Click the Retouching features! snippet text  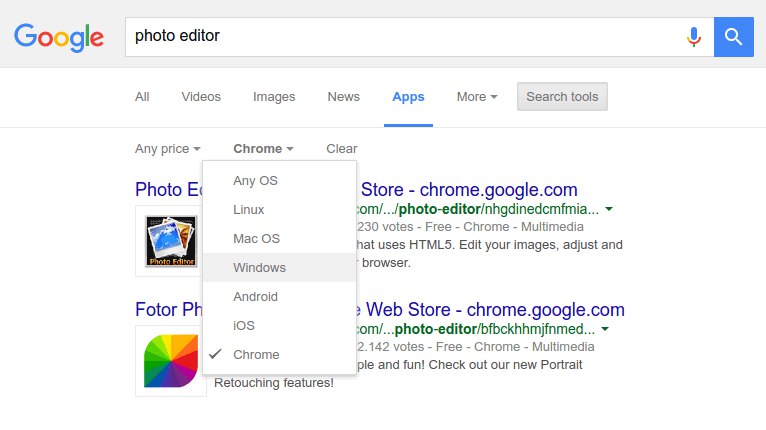[274, 383]
